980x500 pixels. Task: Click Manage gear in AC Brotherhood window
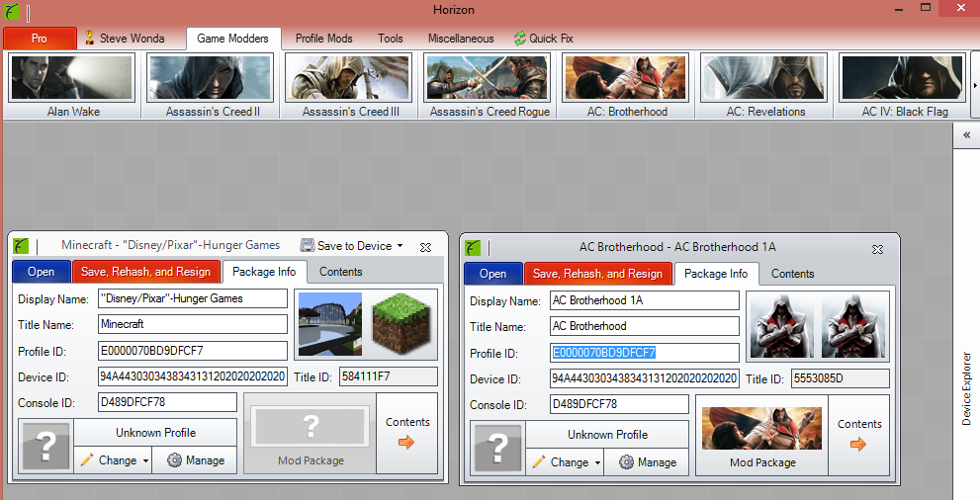[x=625, y=461]
